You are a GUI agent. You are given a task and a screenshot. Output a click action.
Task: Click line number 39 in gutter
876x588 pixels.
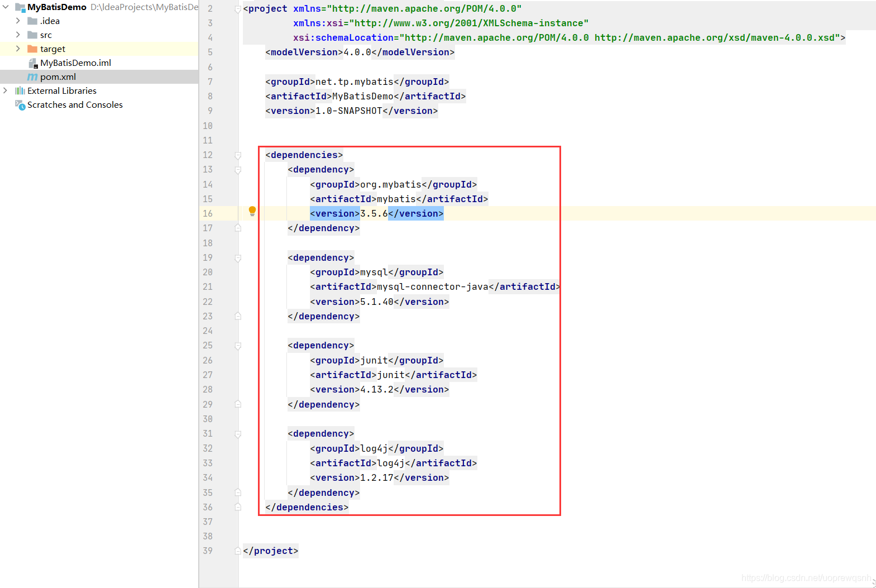208,551
